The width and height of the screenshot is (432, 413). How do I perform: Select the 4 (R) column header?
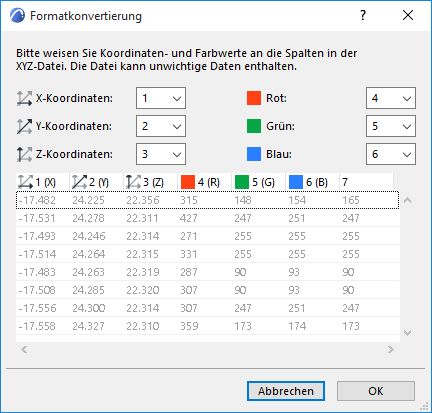coord(205,182)
